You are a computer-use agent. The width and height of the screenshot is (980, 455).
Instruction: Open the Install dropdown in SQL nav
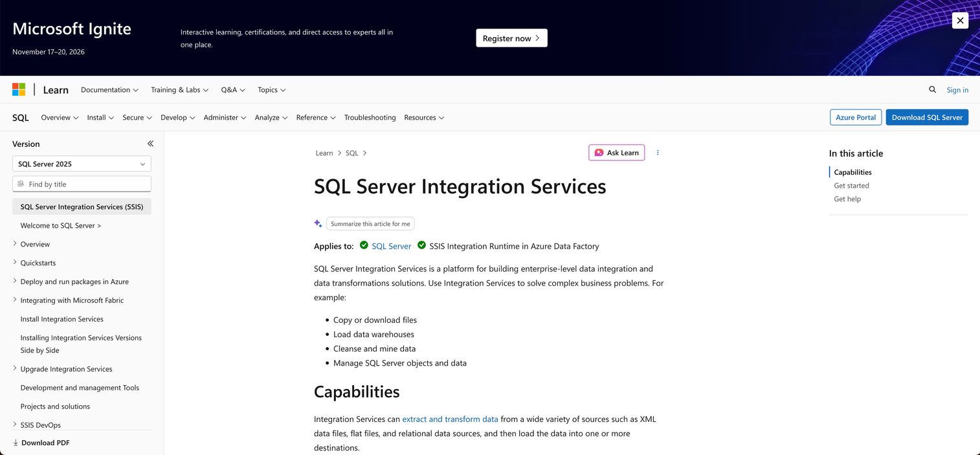(x=100, y=118)
